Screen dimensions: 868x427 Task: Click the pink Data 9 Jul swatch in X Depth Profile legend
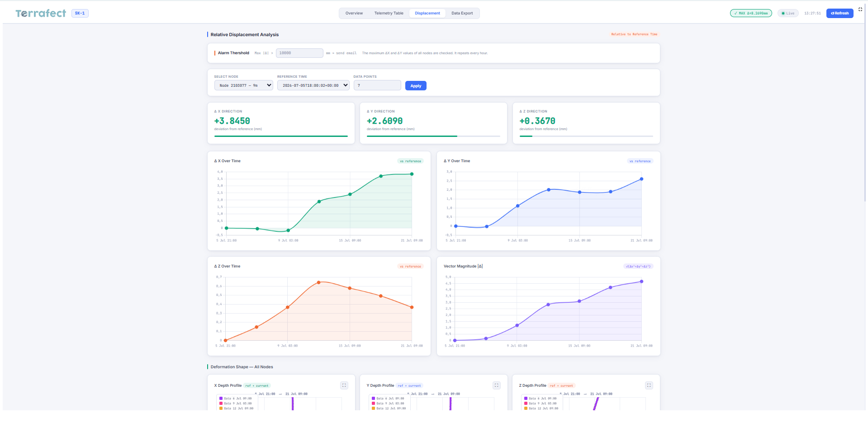click(x=221, y=404)
